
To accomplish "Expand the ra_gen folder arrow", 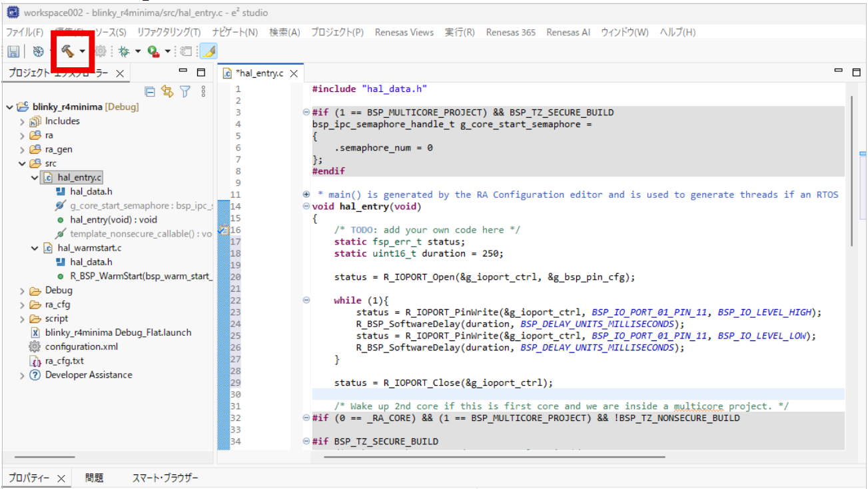I will pyautogui.click(x=22, y=149).
